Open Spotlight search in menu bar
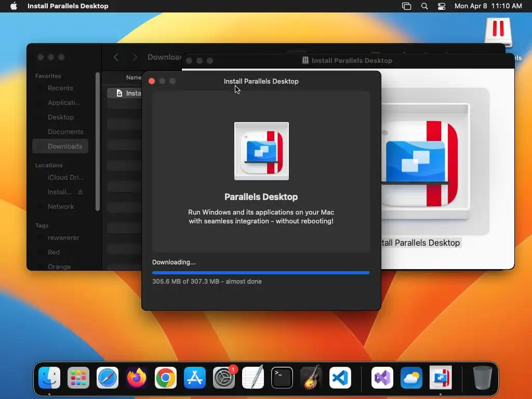The width and height of the screenshot is (532, 399). (424, 6)
